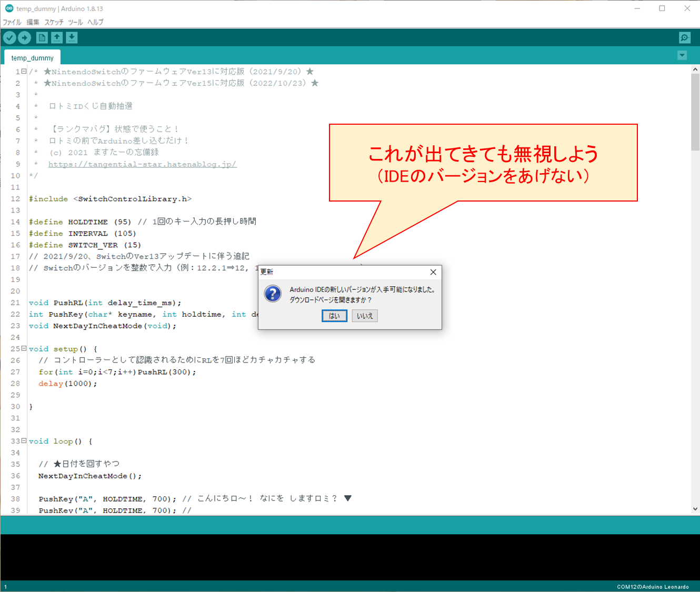Click はい in the update dialog
Viewport: 700px width, 592px height.
tap(334, 316)
